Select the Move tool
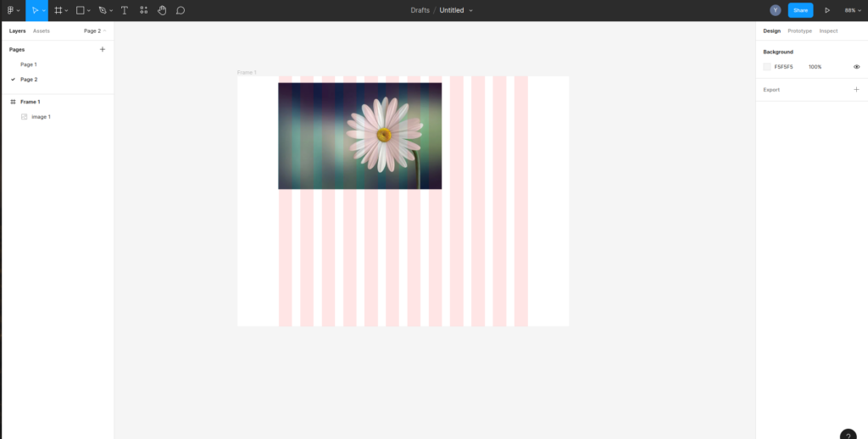 coord(35,10)
